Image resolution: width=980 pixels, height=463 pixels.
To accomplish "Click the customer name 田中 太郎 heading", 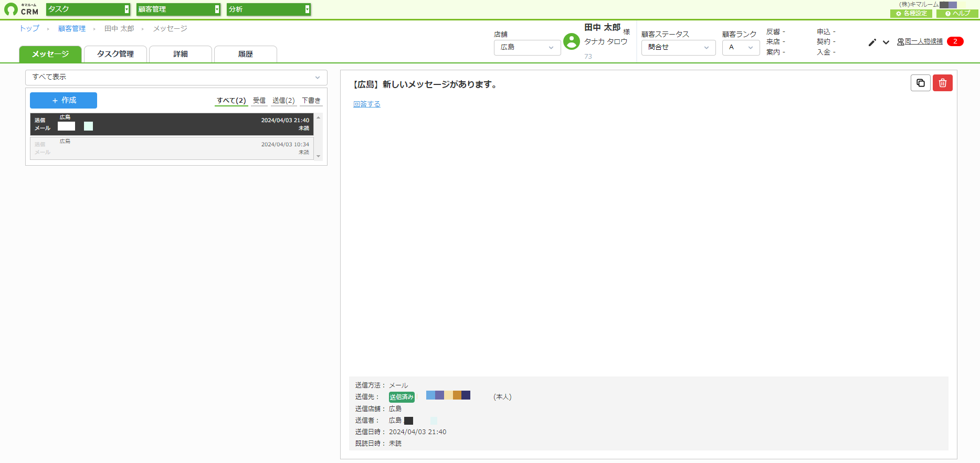I will [x=603, y=28].
